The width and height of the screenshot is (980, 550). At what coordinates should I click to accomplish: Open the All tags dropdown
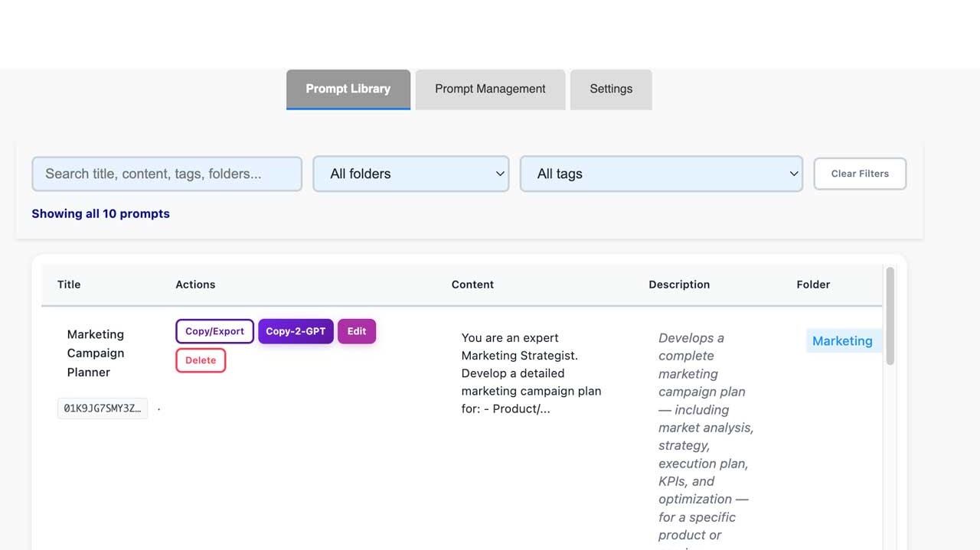(661, 174)
